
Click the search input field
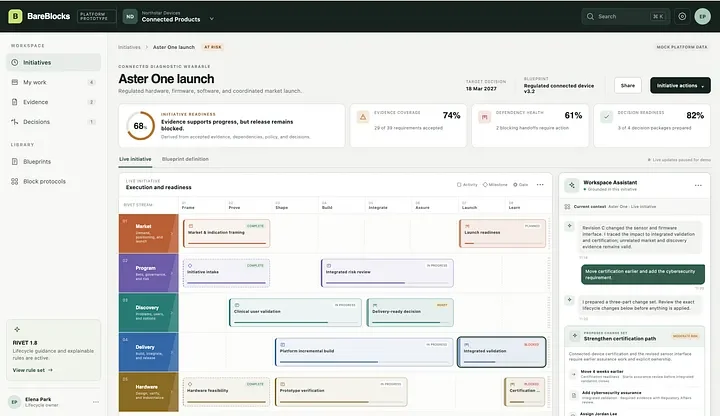[625, 17]
